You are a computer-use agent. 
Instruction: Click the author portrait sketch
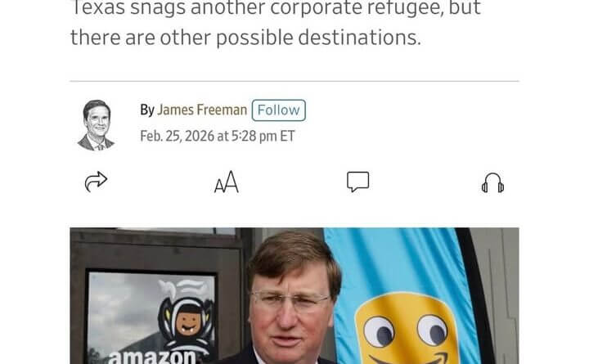click(96, 125)
